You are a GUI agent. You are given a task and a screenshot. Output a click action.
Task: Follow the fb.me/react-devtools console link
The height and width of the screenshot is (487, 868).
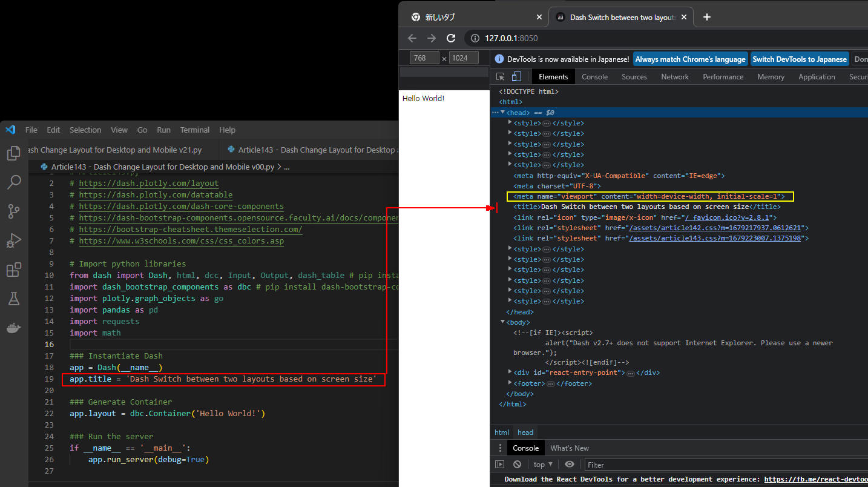pos(815,479)
